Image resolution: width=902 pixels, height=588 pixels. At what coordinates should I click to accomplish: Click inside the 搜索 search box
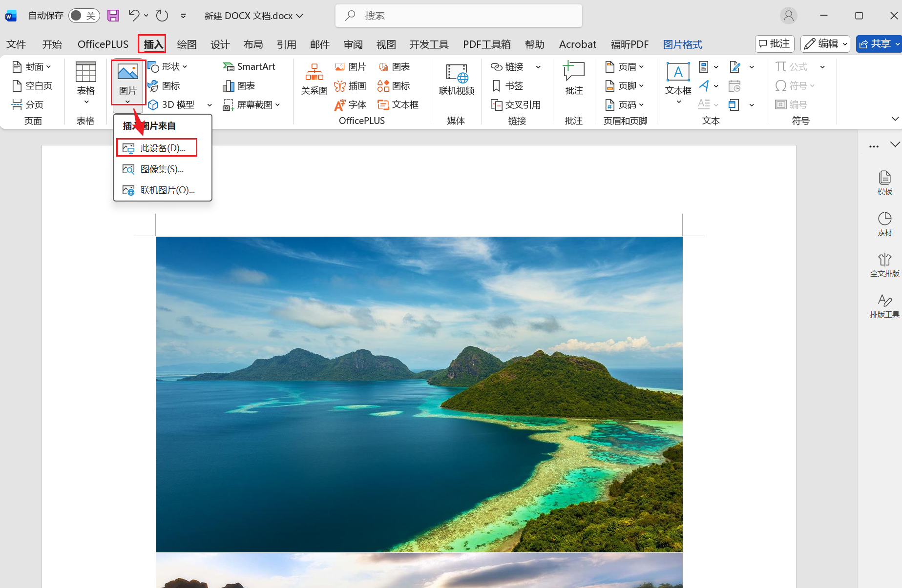click(458, 15)
